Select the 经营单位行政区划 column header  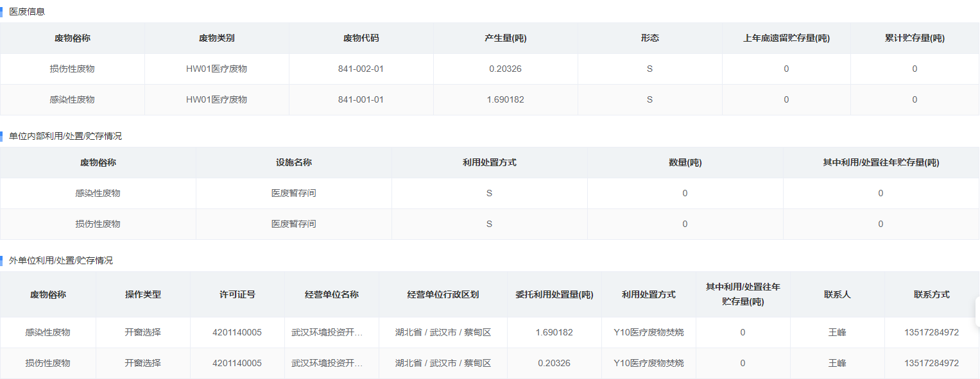[x=443, y=294]
